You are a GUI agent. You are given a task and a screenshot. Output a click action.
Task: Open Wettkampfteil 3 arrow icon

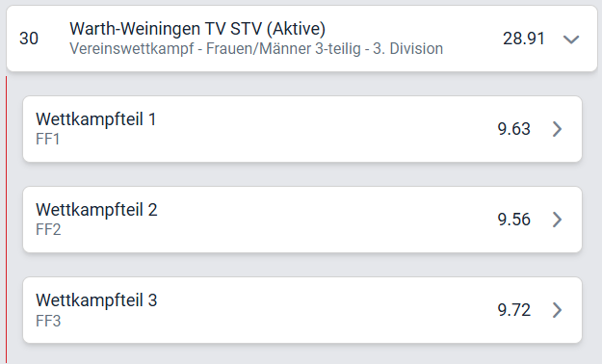(557, 310)
